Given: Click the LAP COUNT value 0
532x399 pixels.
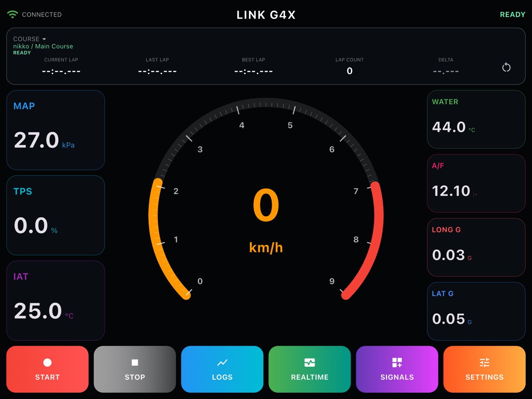Looking at the screenshot, I should coord(350,71).
